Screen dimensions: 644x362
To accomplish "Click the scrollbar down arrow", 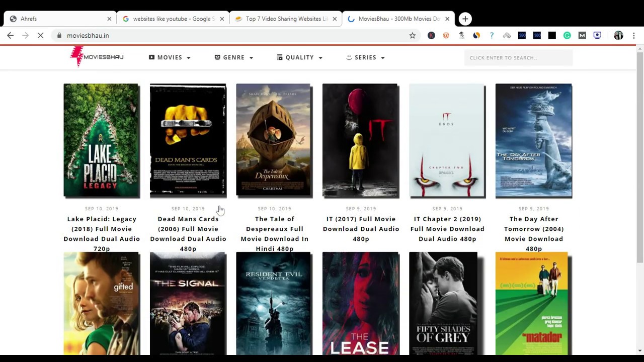I will [x=639, y=350].
